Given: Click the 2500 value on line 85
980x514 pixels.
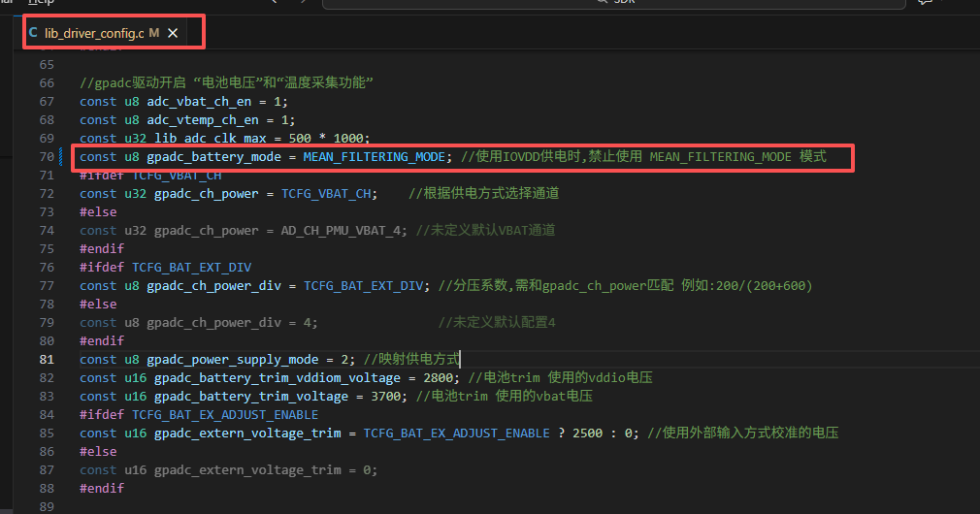Looking at the screenshot, I should (587, 433).
